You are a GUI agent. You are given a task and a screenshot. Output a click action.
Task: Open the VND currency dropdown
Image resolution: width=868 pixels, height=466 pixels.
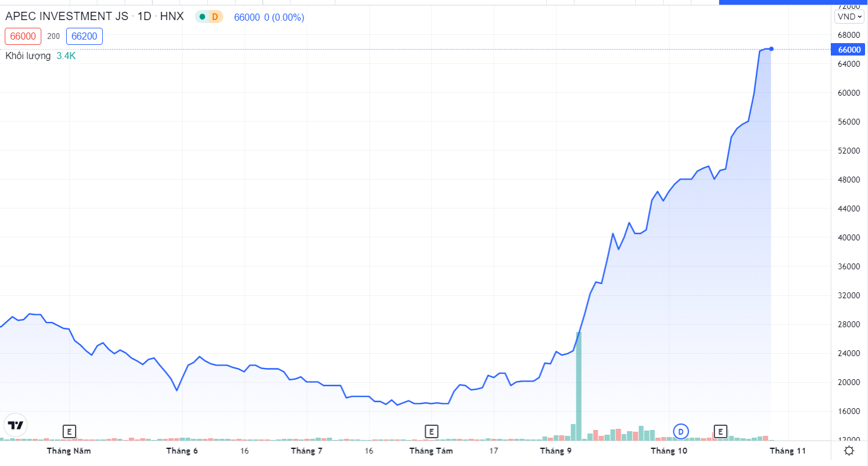click(x=849, y=17)
